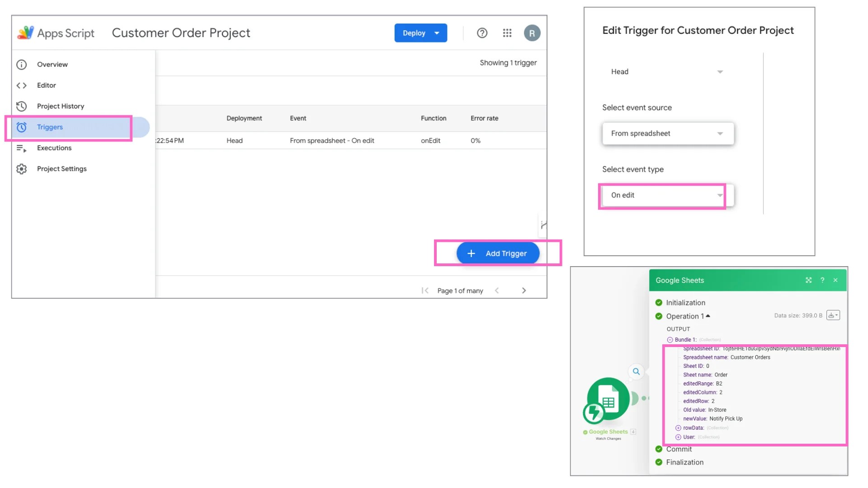This screenshot has height=488, width=868.
Task: Click the onEdit function cell
Action: [x=430, y=141]
